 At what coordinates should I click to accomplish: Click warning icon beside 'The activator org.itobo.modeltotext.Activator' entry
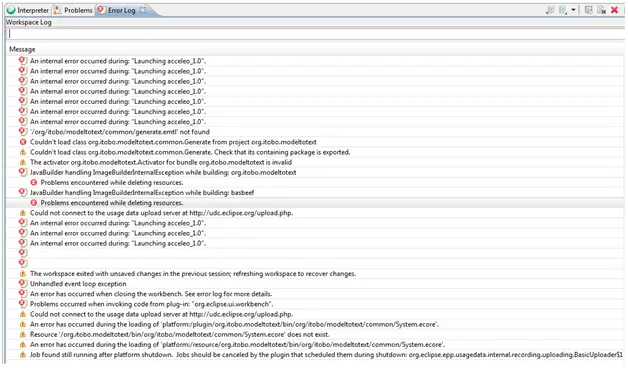tap(23, 162)
